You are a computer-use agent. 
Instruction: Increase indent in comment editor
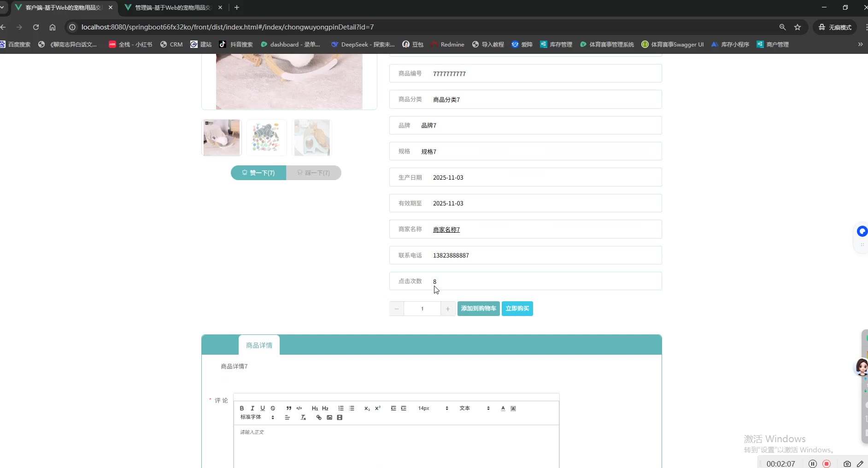[x=404, y=408]
